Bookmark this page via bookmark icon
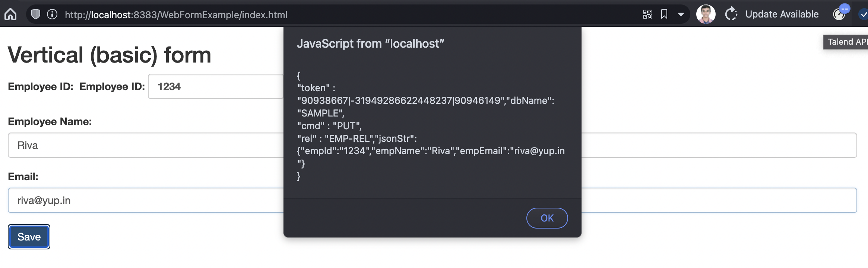Viewport: 868px width, 268px height. (x=665, y=14)
